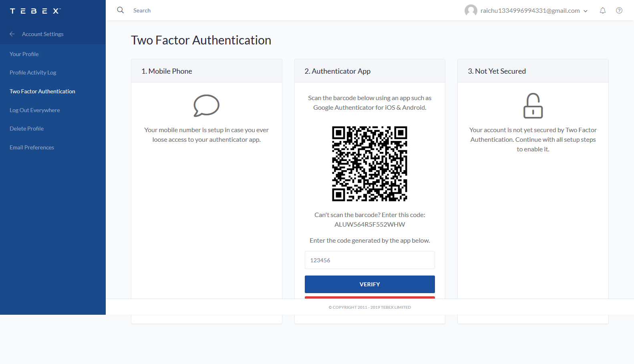Click the search magnifier icon
Viewport: 634px width, 364px height.
point(121,10)
